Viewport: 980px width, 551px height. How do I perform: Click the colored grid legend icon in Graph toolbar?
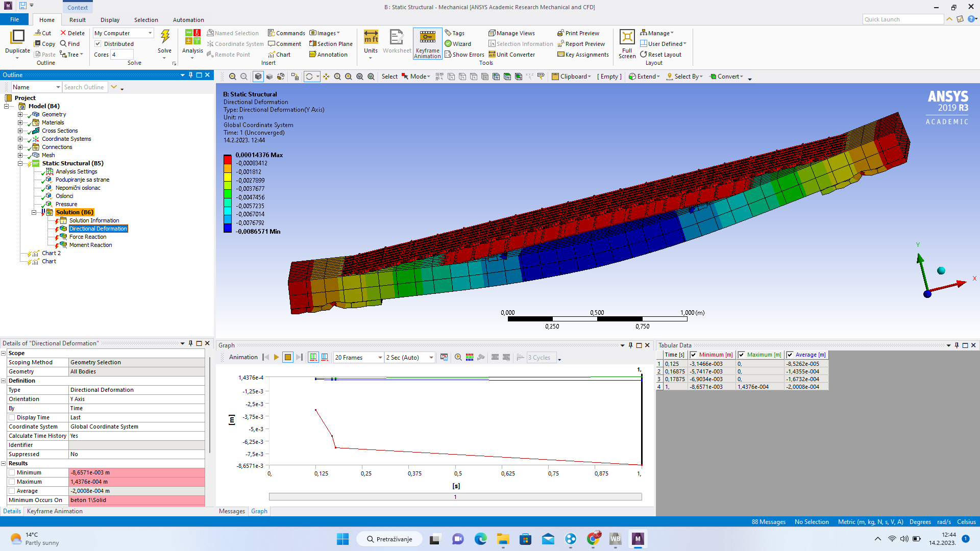click(x=470, y=358)
